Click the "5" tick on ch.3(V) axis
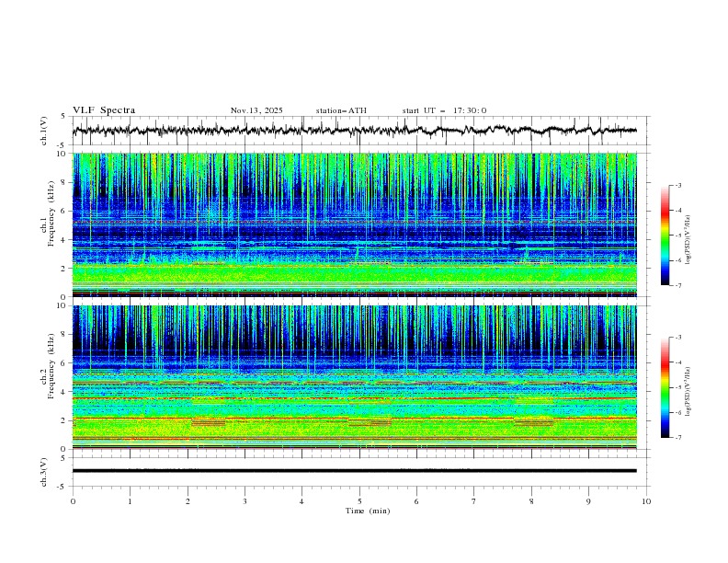The width and height of the screenshot is (728, 563). pyautogui.click(x=63, y=457)
